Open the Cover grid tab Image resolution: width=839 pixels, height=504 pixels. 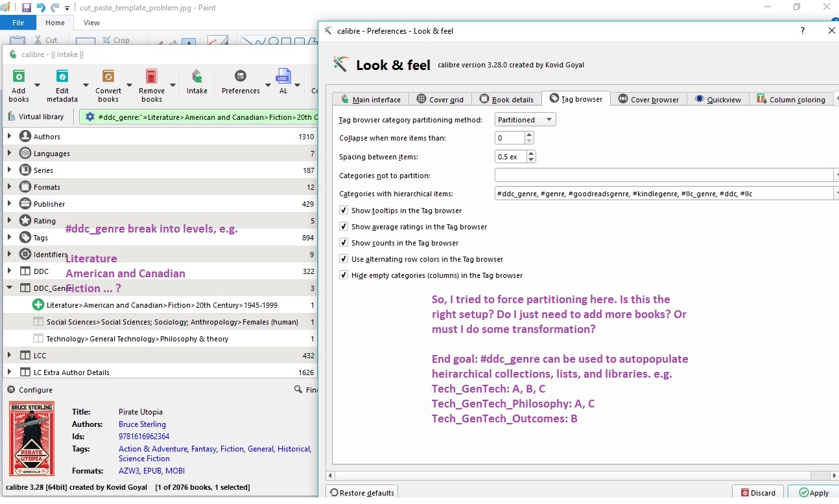(x=440, y=99)
